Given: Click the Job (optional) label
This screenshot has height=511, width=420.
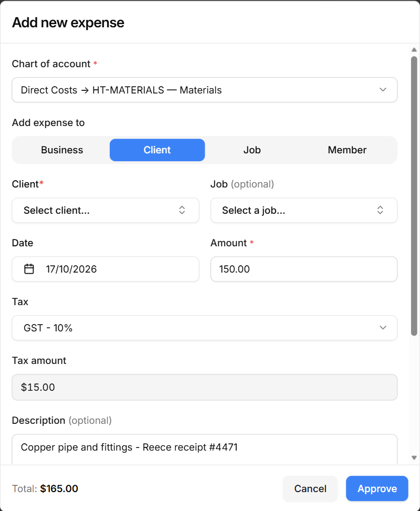Looking at the screenshot, I should pyautogui.click(x=242, y=184).
